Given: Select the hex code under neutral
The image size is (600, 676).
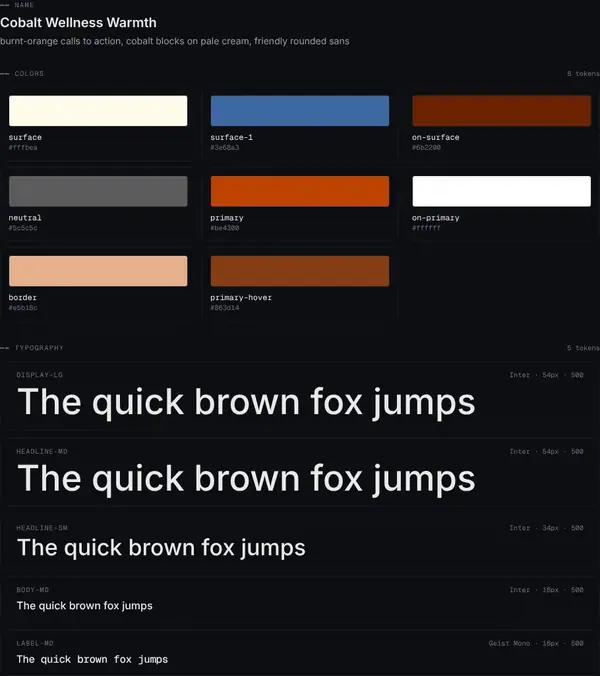Looking at the screenshot, I should pos(23,228).
